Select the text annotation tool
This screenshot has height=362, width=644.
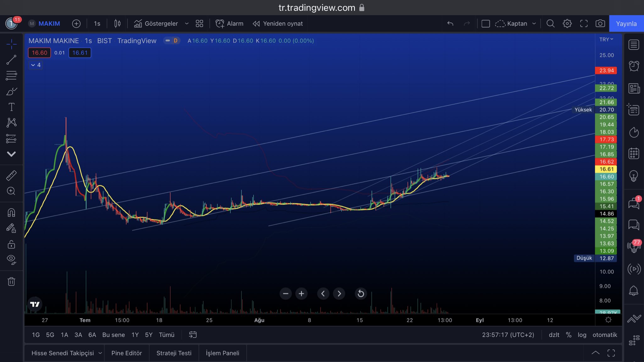[11, 107]
